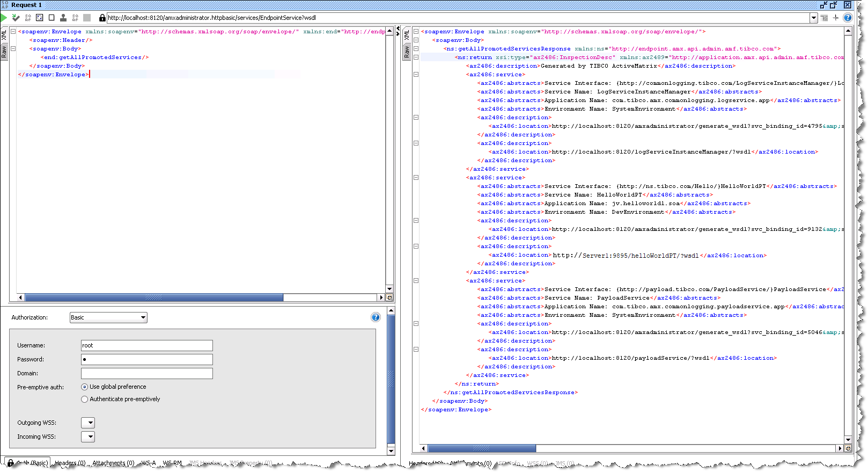Click the person icon in request toolbar

(x=63, y=18)
